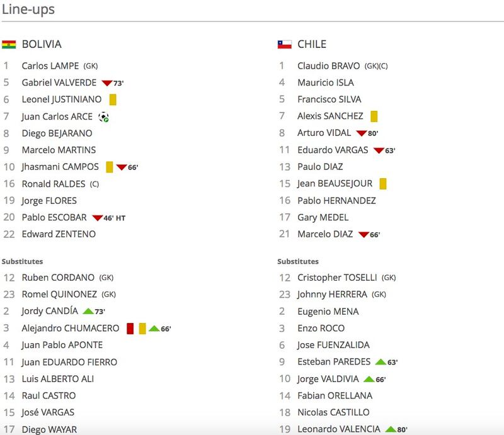Click the Chile flag icon
This screenshot has height=435, width=504.
coord(285,44)
